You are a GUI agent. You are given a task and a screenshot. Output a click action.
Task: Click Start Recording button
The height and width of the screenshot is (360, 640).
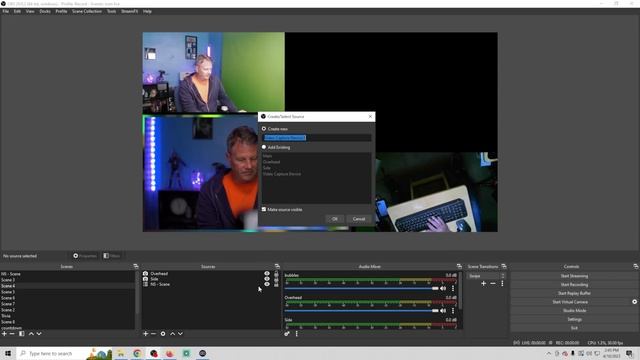point(574,284)
